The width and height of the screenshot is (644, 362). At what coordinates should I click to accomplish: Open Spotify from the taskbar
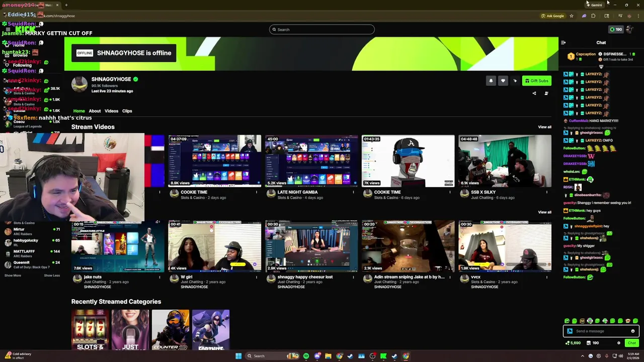[306, 356]
